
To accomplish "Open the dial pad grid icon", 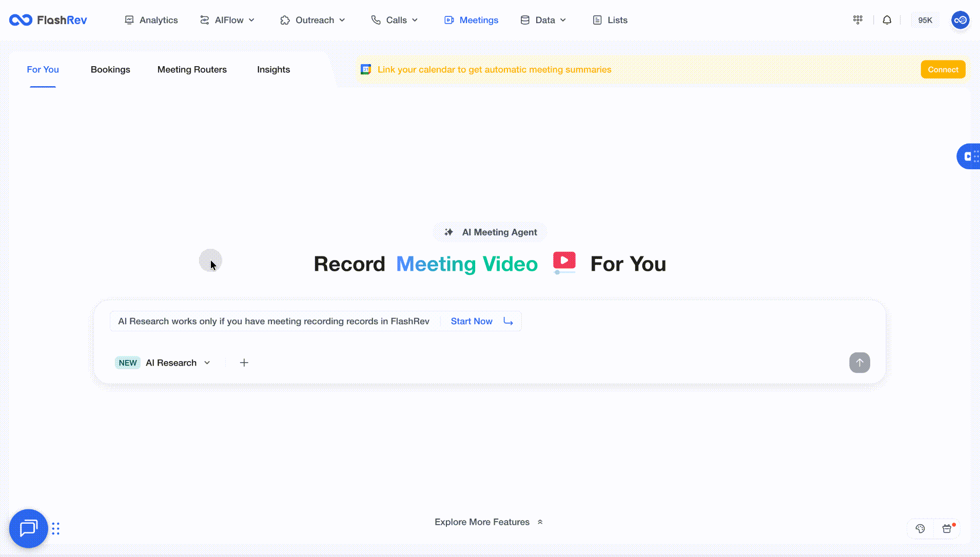I will point(857,20).
